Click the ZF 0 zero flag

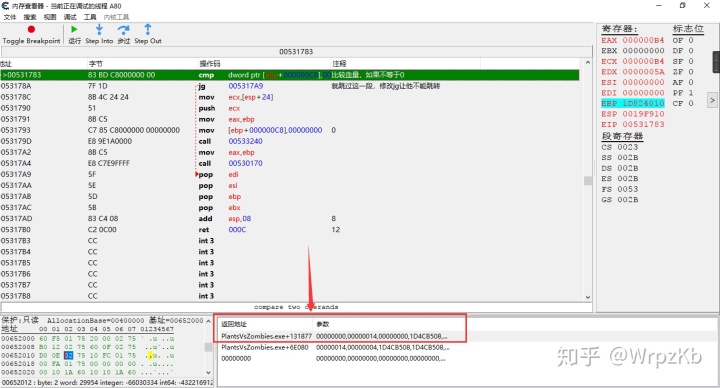coord(683,72)
